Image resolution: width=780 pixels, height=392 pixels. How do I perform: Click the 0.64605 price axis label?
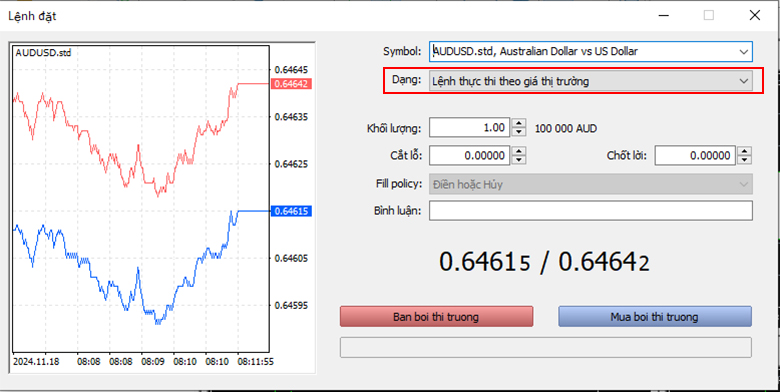(x=291, y=258)
